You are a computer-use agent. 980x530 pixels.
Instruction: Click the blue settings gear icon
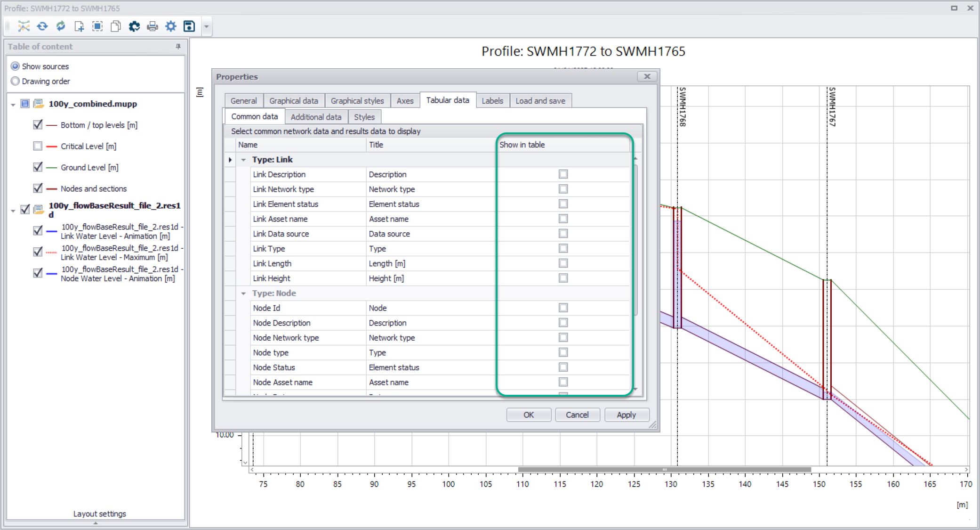(171, 26)
